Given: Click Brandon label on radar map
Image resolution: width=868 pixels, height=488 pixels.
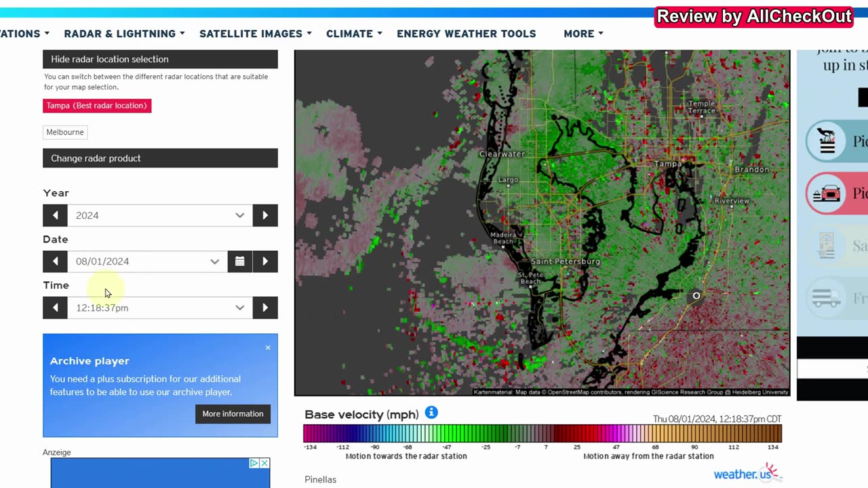Looking at the screenshot, I should pos(752,169).
